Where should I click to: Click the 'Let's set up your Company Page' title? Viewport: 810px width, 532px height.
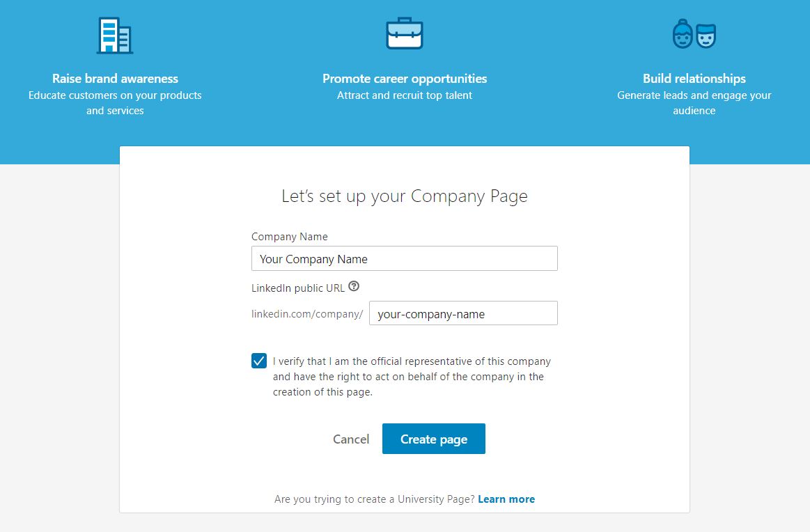point(405,196)
